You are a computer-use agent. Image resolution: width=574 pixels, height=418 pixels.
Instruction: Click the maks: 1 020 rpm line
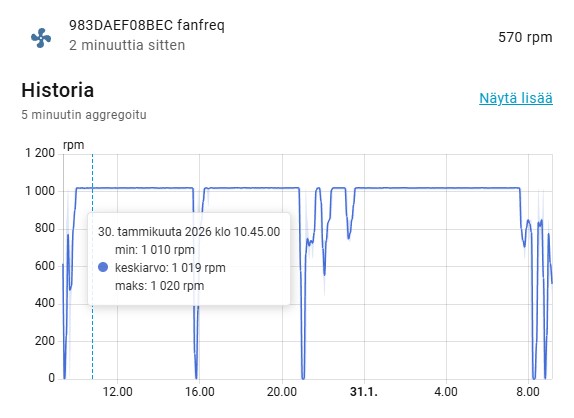tap(159, 285)
